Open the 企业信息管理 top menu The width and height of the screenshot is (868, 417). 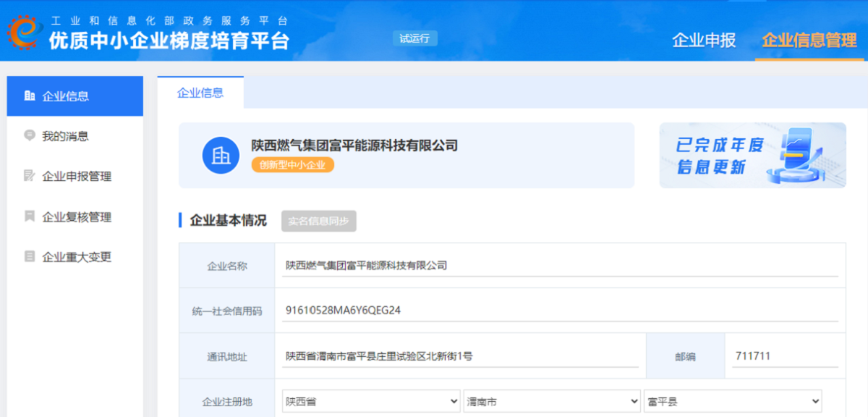[x=809, y=41]
